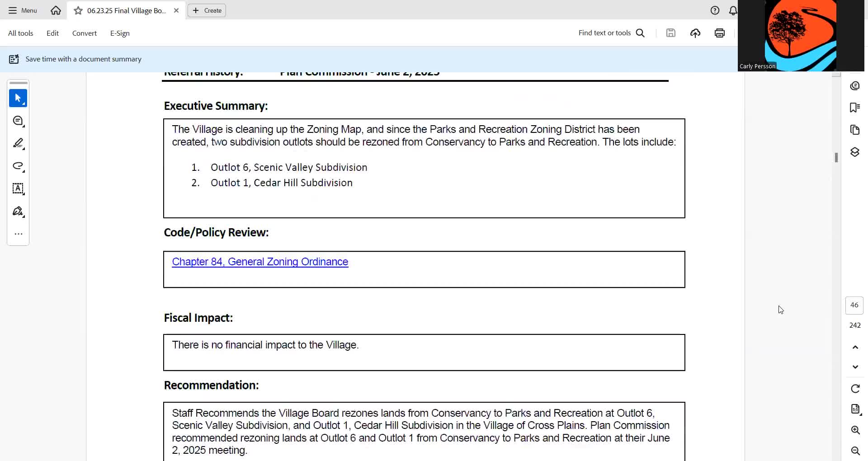Open the Fill & Sign pen tool
This screenshot has width=868, height=461.
tap(18, 212)
